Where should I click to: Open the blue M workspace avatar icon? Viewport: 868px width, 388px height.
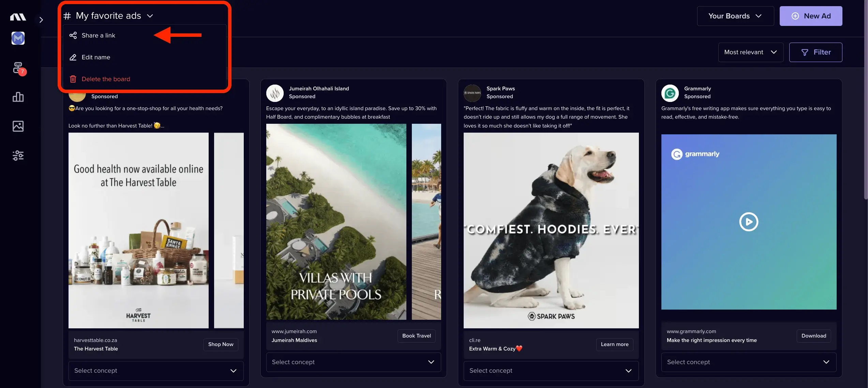tap(18, 38)
